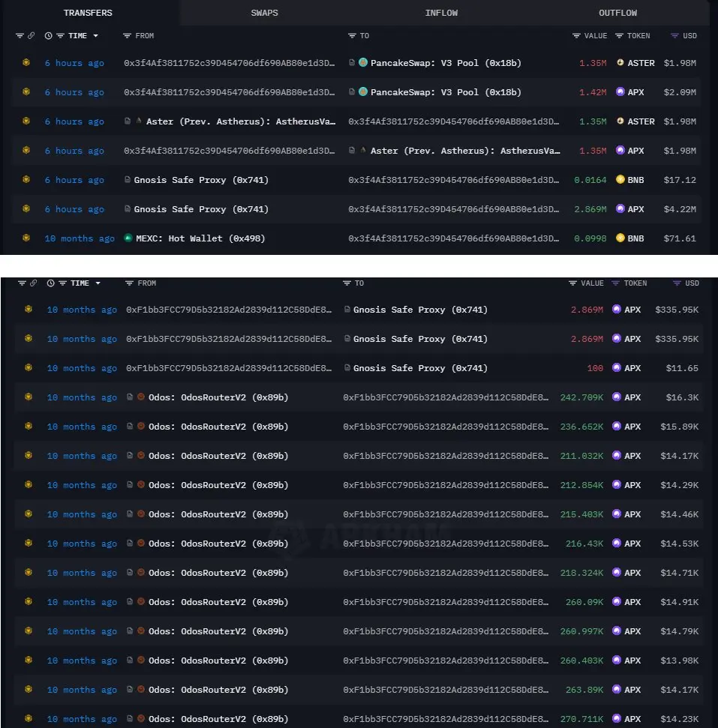Open the OUTFLOW tab
Viewport: 718px width, 728px height.
[x=617, y=13]
